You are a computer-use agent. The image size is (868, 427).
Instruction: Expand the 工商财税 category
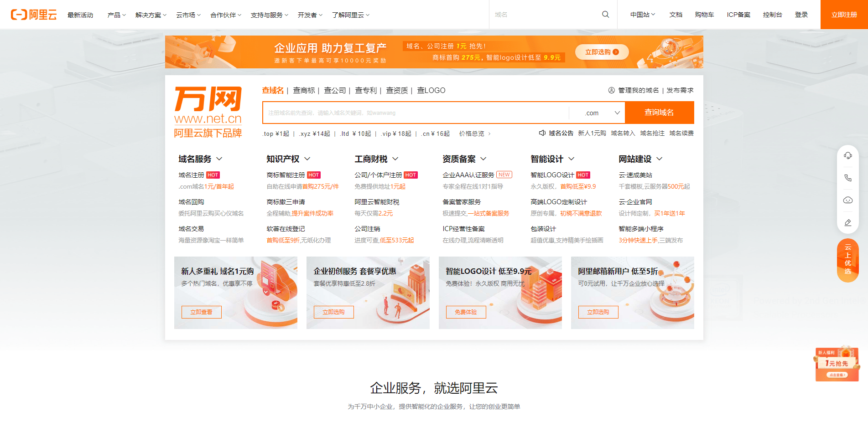pyautogui.click(x=377, y=159)
